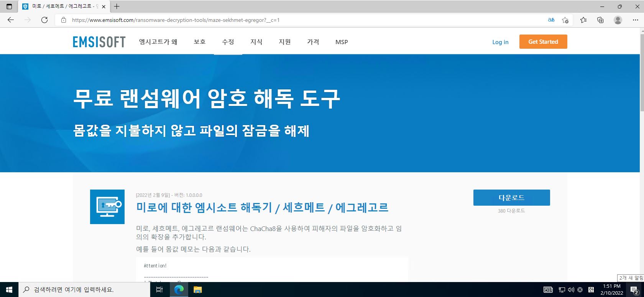Viewport: 644px width, 297px height.
Task: Open the notification center icon
Action: tap(634, 290)
